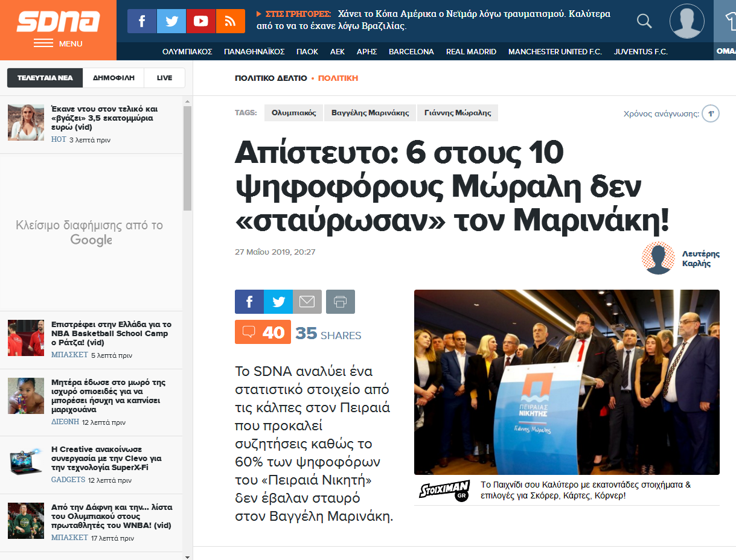Viewport: 736px width, 560px height.
Task: Open author Λευτέρης Καρλής link
Action: (x=701, y=258)
